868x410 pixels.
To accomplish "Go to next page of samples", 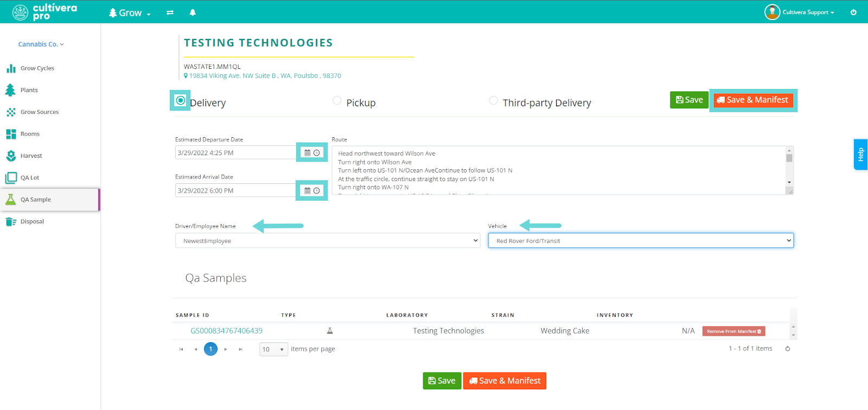I will point(226,349).
